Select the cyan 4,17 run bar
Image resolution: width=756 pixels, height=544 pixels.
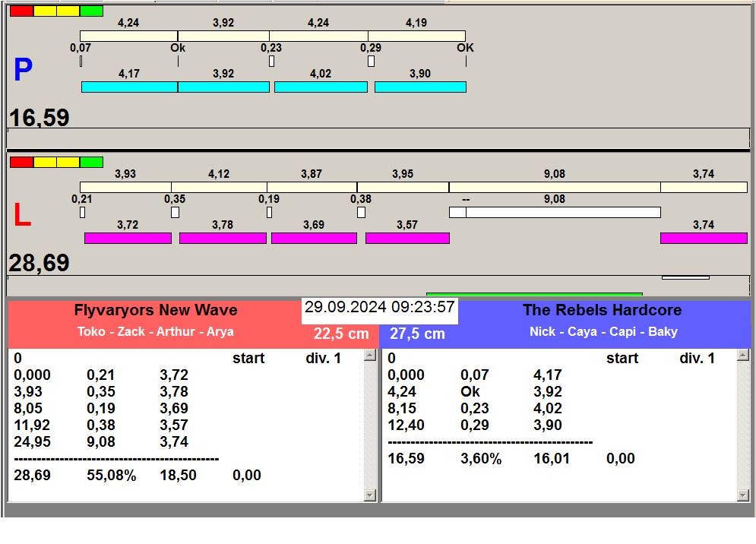129,87
